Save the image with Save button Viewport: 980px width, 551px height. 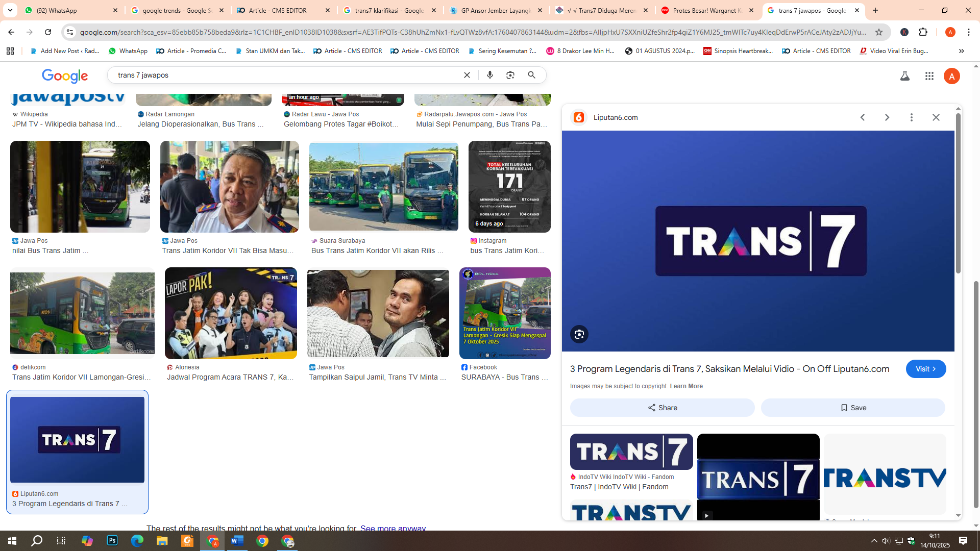click(853, 408)
